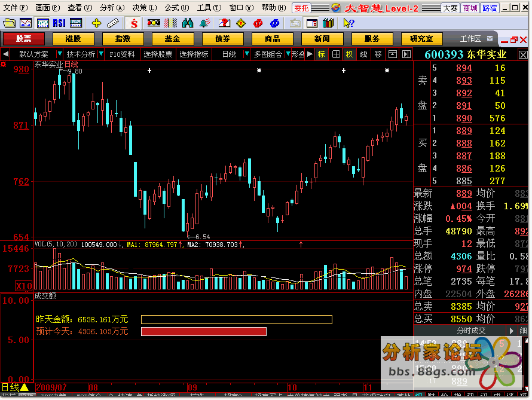Click the blue circular phi icon
Viewport: 532px width, 400px height.
275,23
